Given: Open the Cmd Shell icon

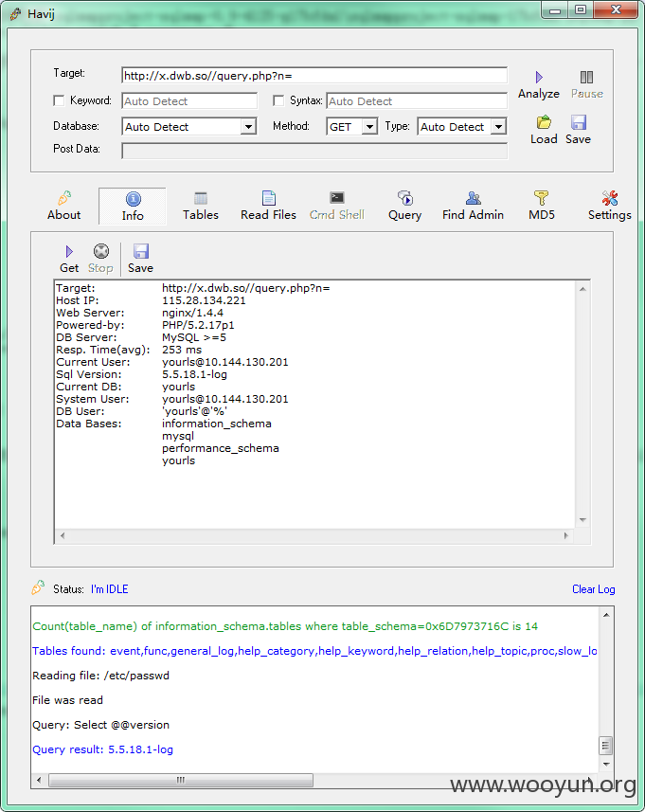Looking at the screenshot, I should click(x=337, y=198).
